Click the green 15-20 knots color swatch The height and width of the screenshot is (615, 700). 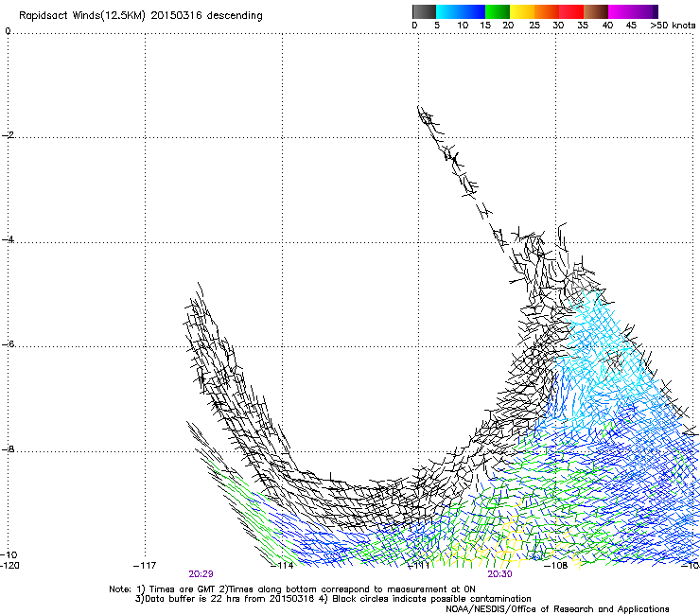point(498,11)
